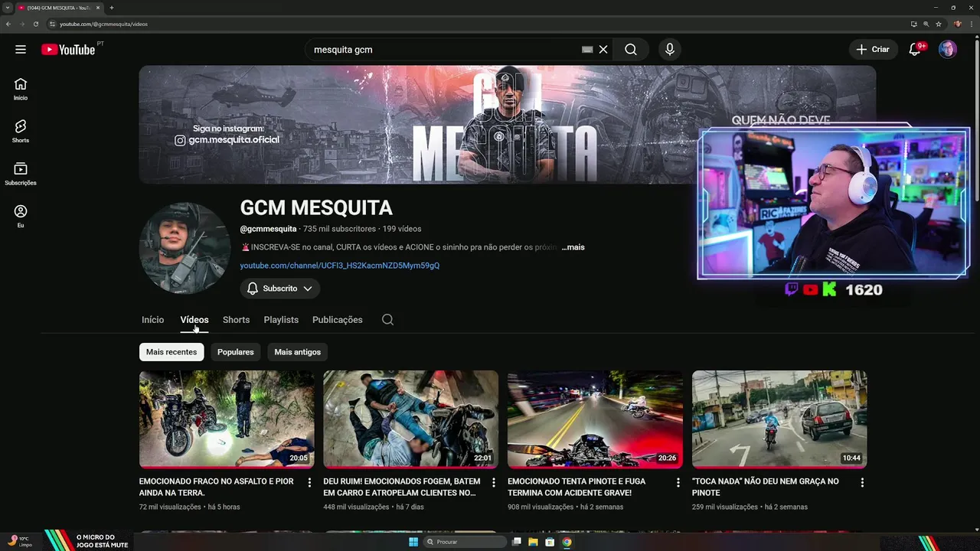Select the Vídeos channel tab
The image size is (980, 551).
[194, 320]
